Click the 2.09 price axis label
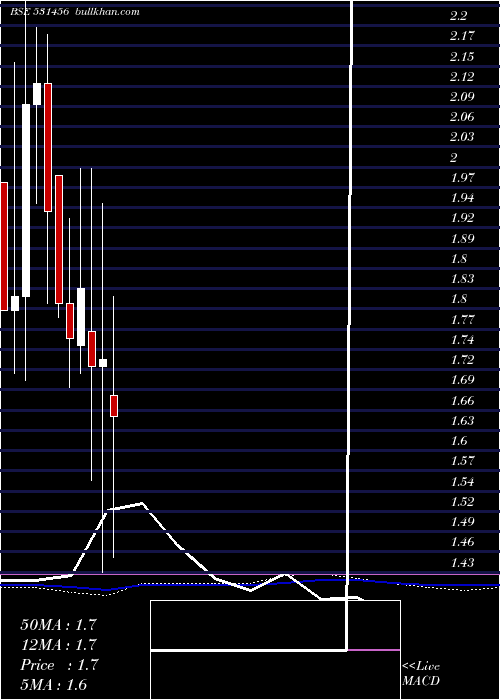The image size is (500, 700). [462, 97]
